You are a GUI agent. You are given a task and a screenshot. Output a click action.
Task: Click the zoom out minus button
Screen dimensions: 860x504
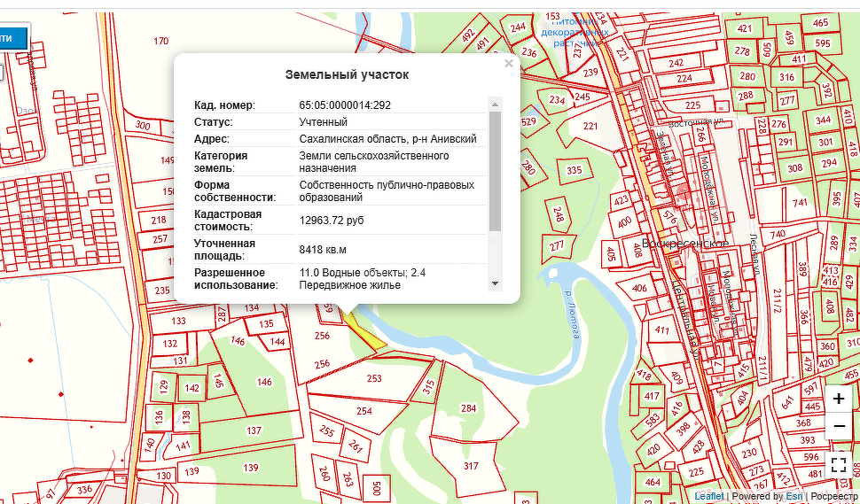pyautogui.click(x=839, y=426)
